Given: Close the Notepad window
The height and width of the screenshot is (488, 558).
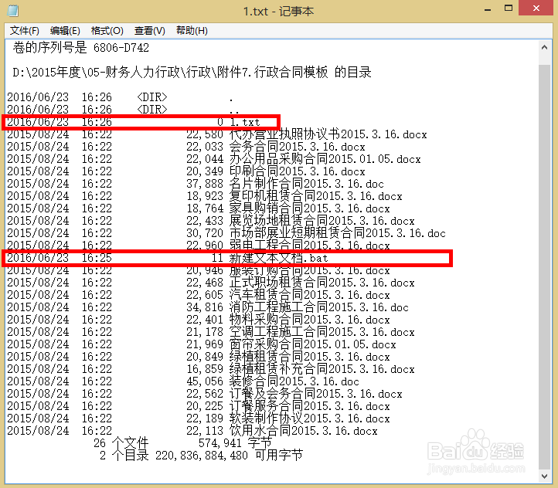Looking at the screenshot, I should [x=536, y=8].
